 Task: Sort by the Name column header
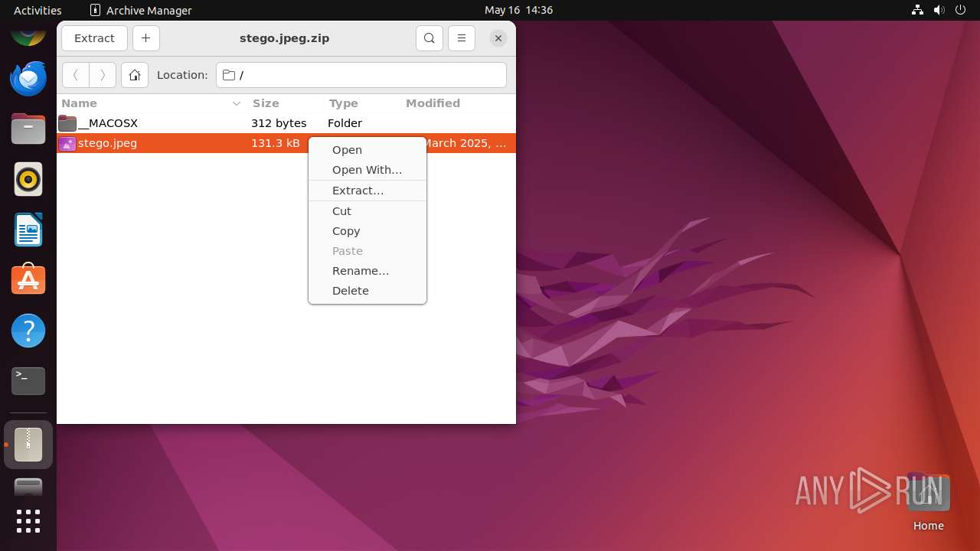[151, 103]
